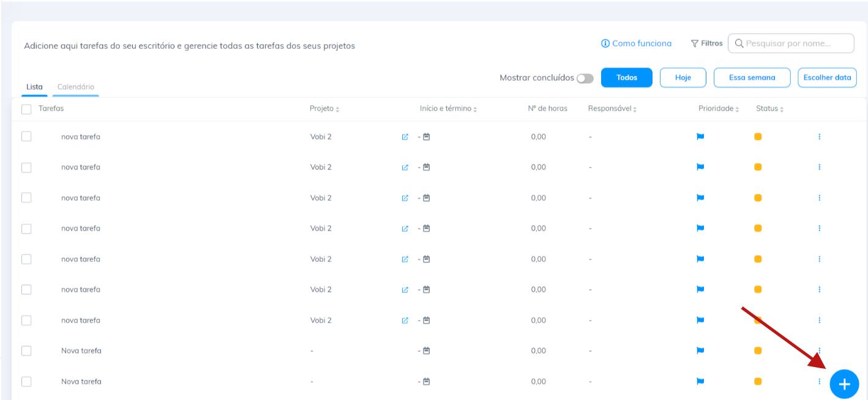Select the Lista tab
The image size is (868, 400).
(x=34, y=87)
